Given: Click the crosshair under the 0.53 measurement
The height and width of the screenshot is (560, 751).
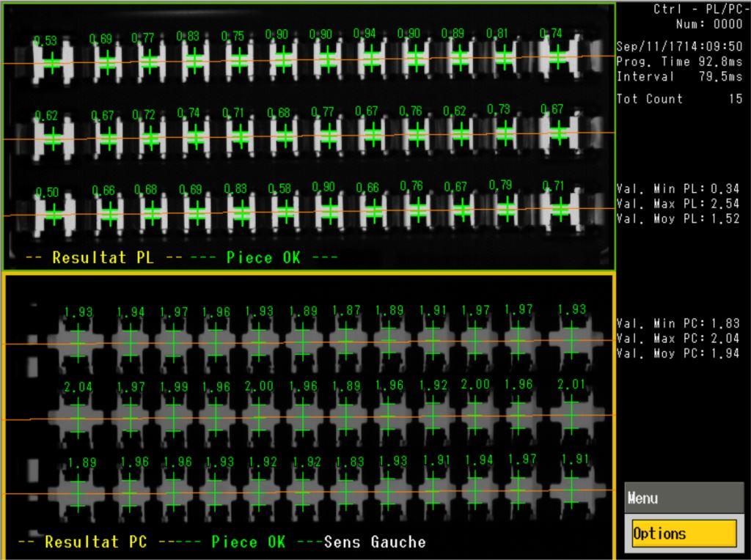Looking at the screenshot, I should click(53, 64).
